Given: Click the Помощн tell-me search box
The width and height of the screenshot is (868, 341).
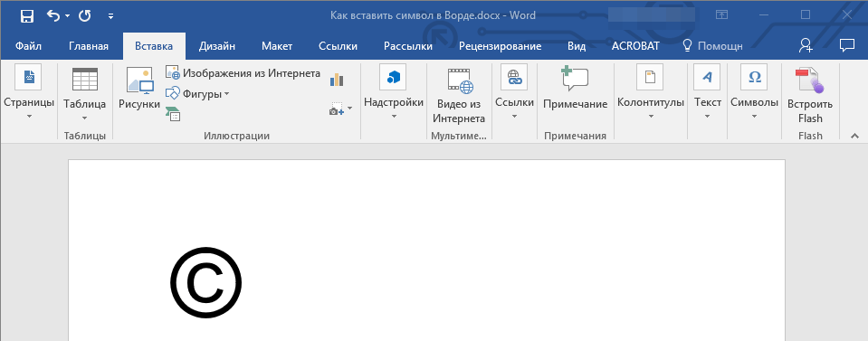Looking at the screenshot, I should [712, 46].
